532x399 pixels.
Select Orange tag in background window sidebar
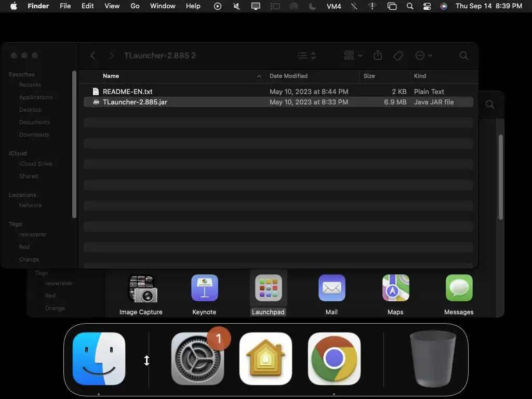55,308
